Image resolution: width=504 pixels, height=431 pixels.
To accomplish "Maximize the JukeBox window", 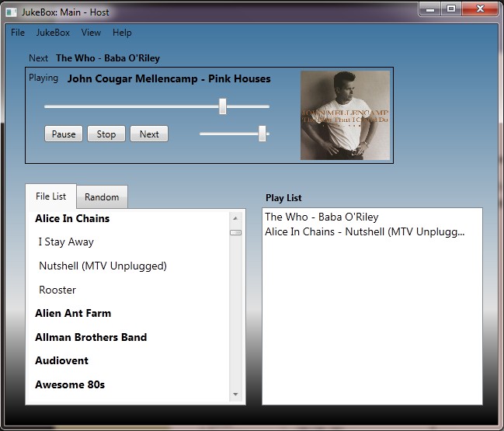I will (x=451, y=9).
